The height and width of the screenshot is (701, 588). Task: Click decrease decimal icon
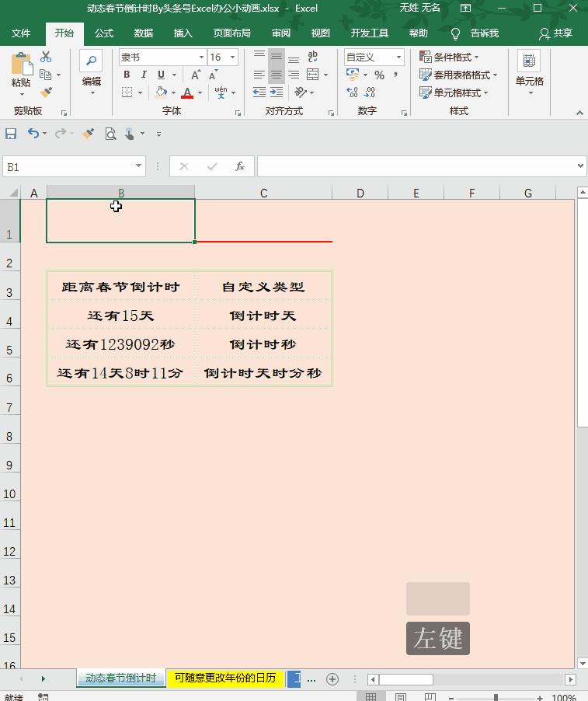pos(370,92)
